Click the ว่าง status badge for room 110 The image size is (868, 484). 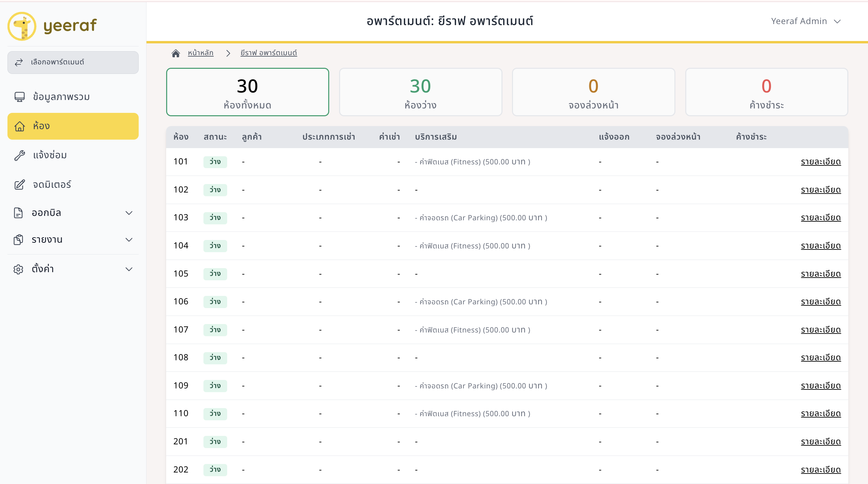[215, 414]
